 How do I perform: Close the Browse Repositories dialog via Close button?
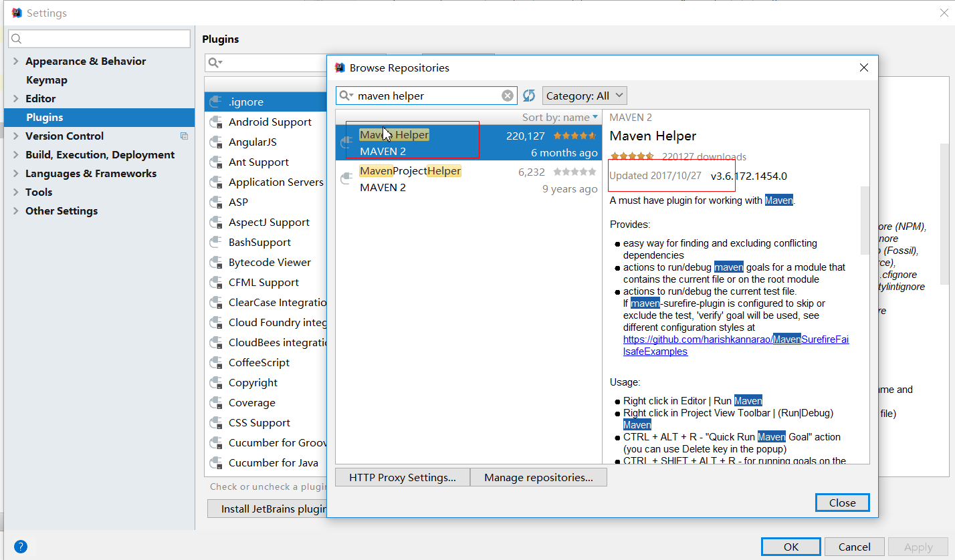click(x=842, y=503)
